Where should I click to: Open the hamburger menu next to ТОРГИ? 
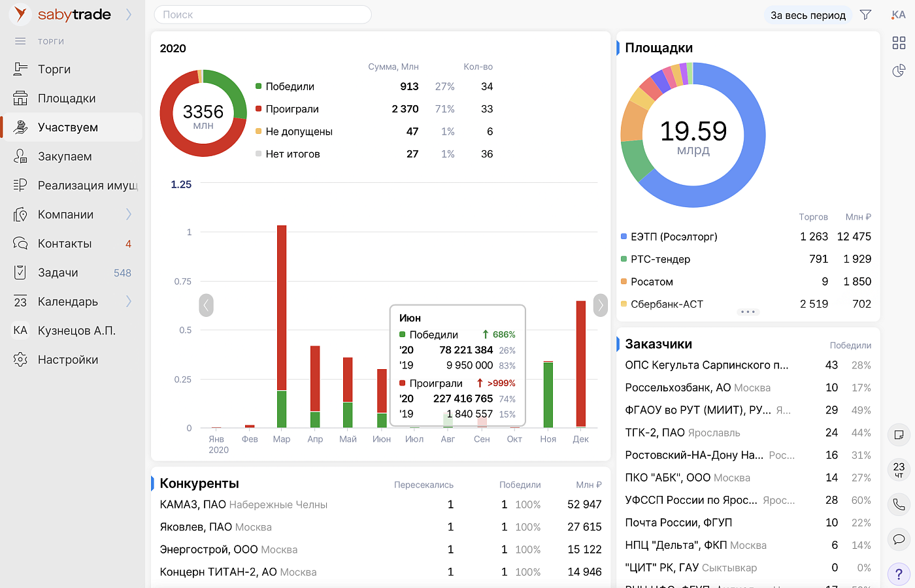pos(20,41)
